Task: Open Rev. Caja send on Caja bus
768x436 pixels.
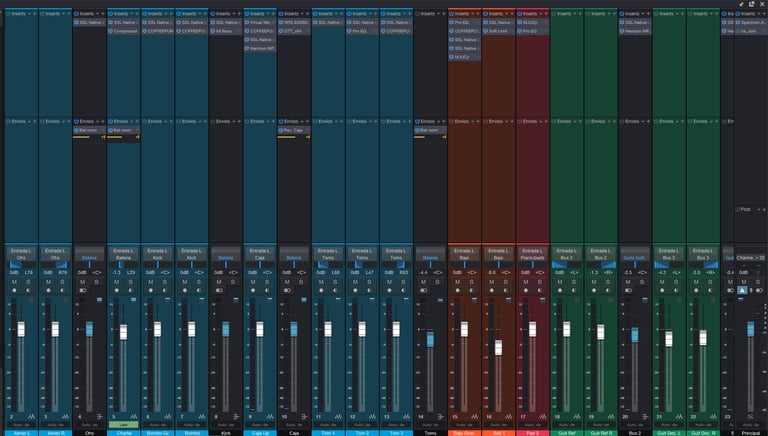Action: (294, 130)
